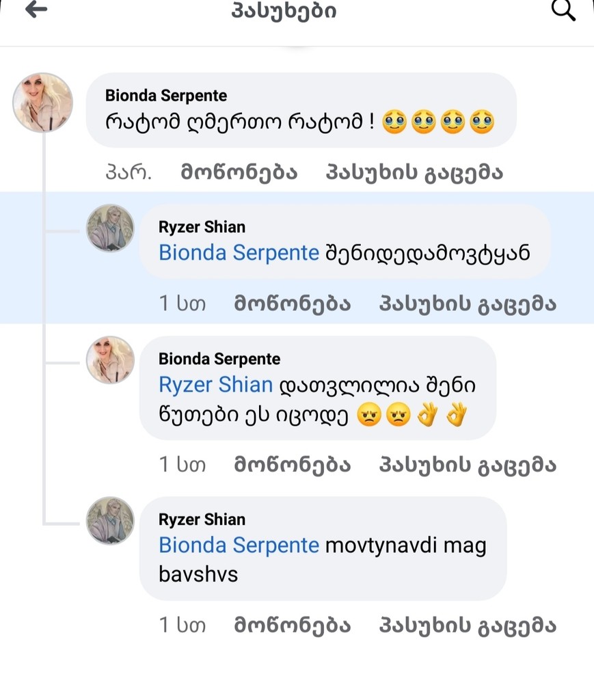
Task: Reply to the 'movtynavdi mag bavshvs' comment
Action: pyautogui.click(x=468, y=625)
